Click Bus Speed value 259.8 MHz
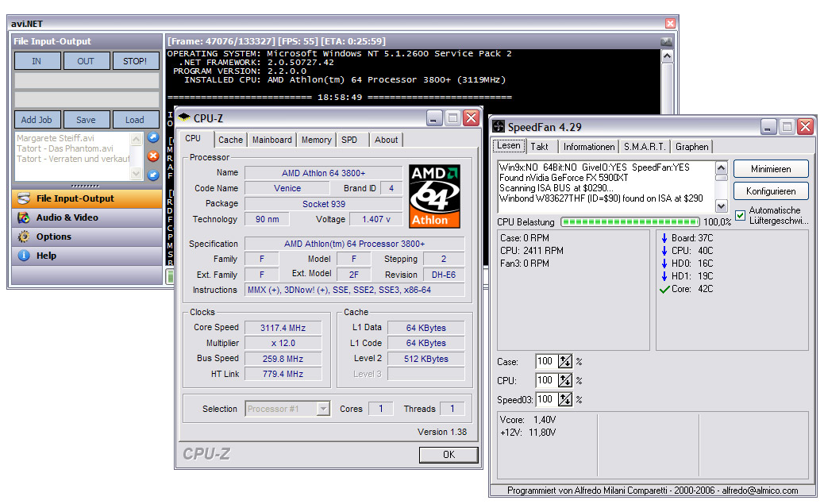The height and width of the screenshot is (504, 824). (283, 359)
